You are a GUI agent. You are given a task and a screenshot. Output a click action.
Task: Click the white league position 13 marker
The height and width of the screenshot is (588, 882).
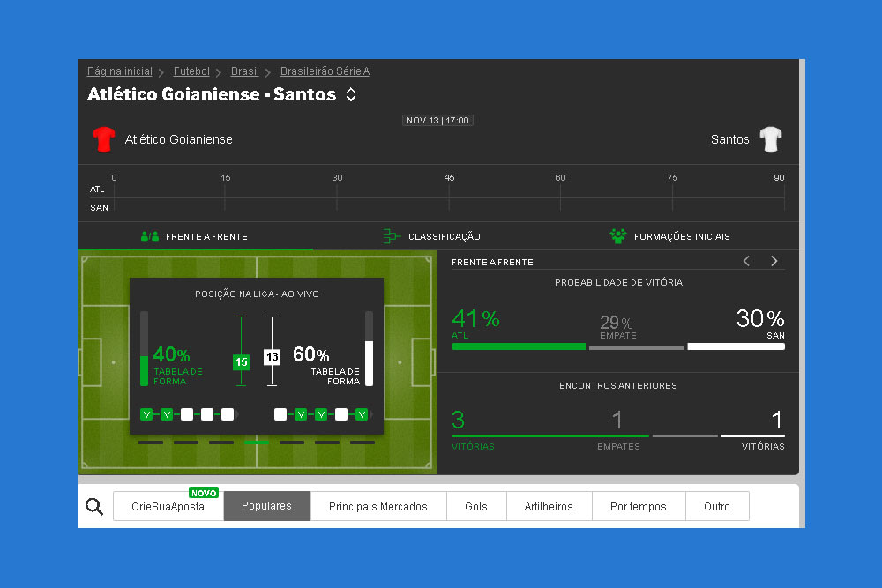(x=273, y=357)
